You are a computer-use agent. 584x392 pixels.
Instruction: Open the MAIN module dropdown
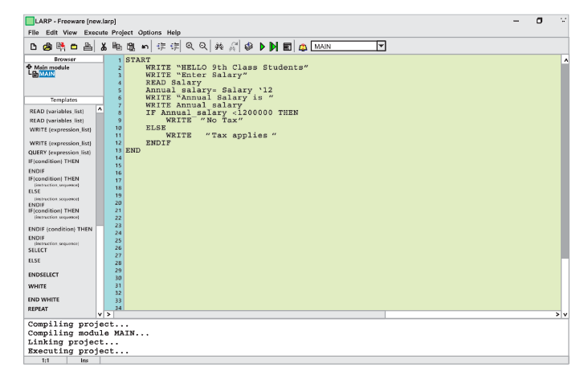[x=382, y=47]
